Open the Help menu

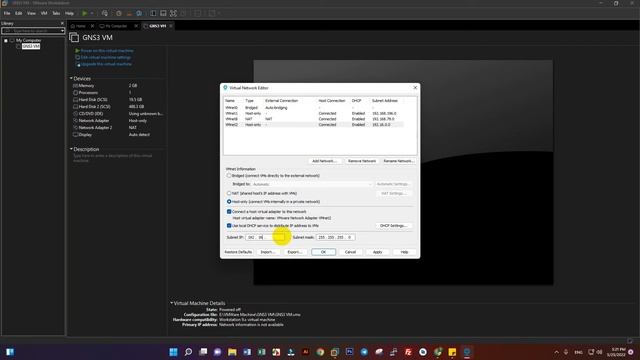69,13
